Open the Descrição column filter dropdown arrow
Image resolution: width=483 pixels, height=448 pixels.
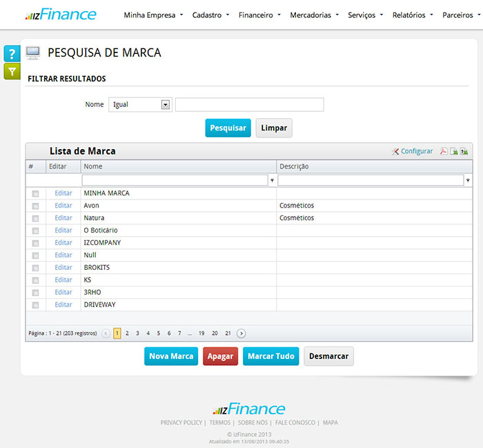pyautogui.click(x=468, y=181)
